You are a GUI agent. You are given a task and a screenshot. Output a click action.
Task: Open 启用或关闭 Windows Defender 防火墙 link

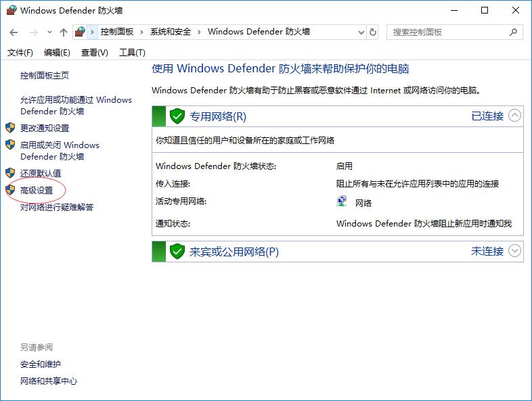point(60,150)
